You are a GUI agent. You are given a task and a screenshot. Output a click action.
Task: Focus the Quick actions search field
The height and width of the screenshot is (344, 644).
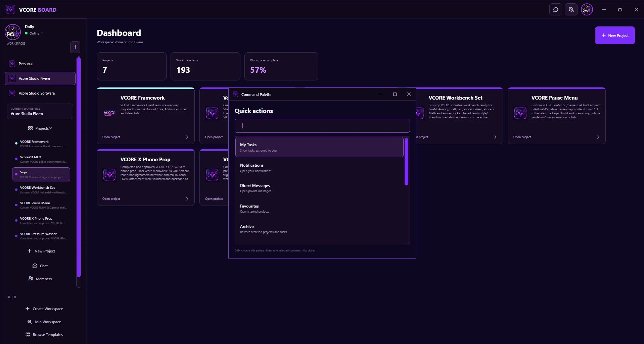[322, 126]
